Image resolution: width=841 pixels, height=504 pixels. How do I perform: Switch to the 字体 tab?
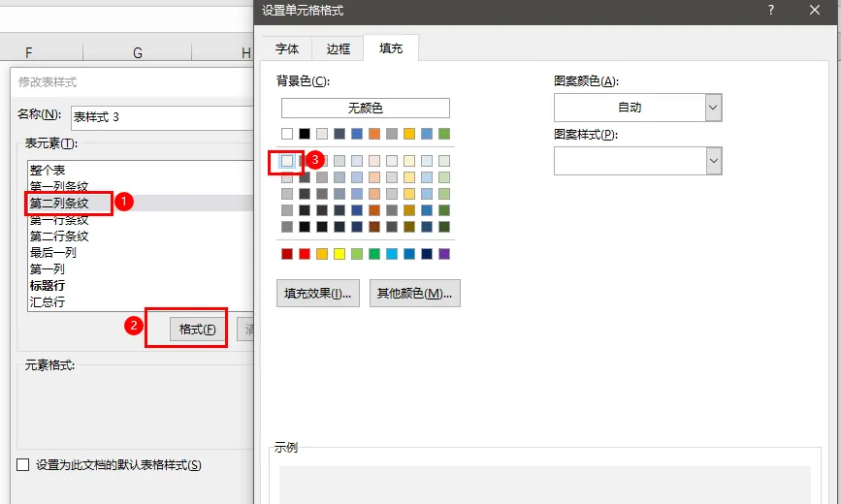tap(287, 48)
